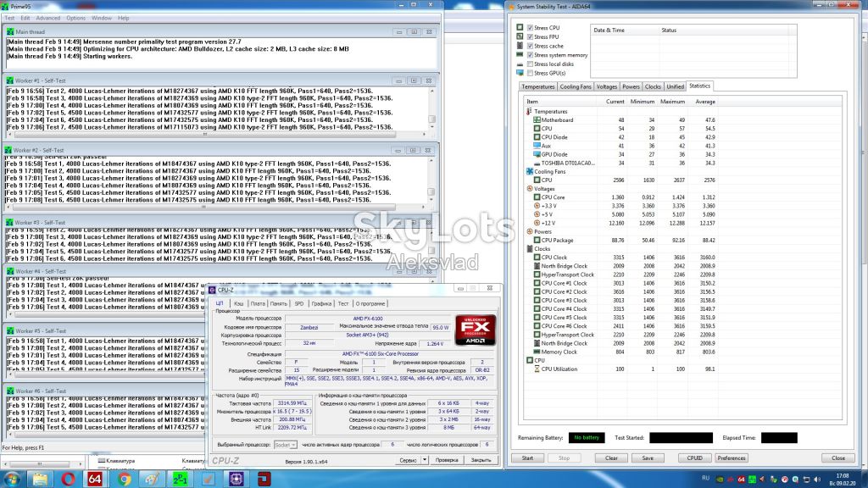This screenshot has height=488, width=868.
Task: Enable the Stress local disks checkbox
Action: [x=530, y=64]
